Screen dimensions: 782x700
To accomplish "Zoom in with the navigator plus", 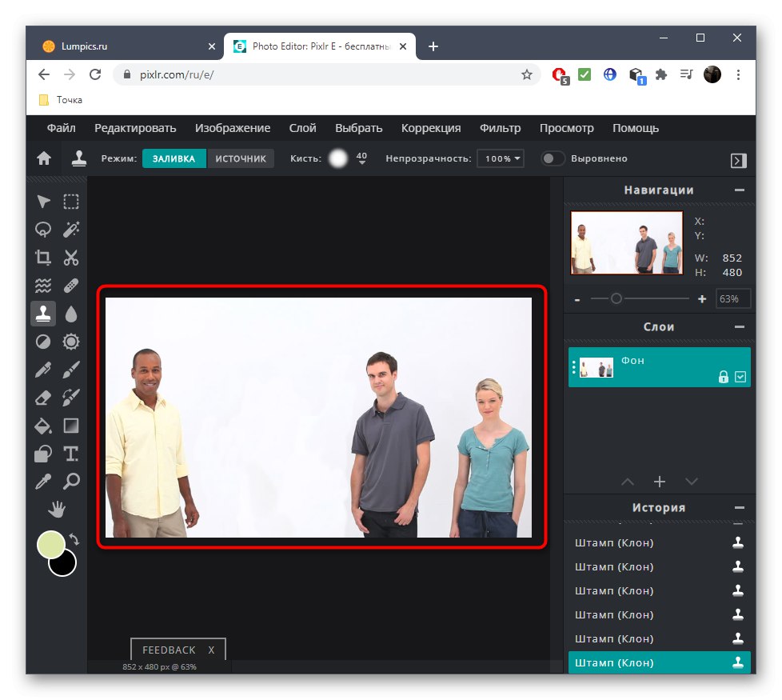I will point(702,299).
